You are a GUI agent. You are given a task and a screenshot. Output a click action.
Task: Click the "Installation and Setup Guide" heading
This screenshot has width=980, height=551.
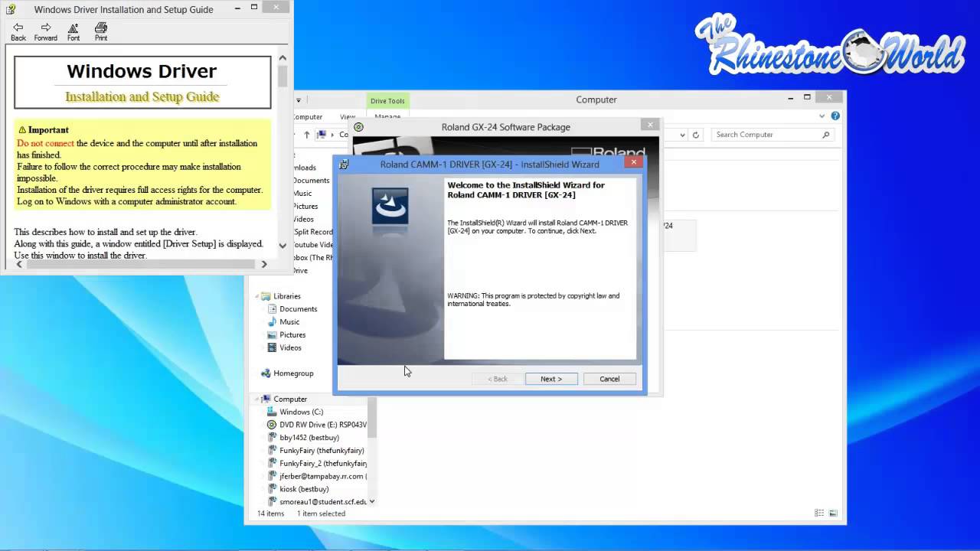(x=142, y=96)
